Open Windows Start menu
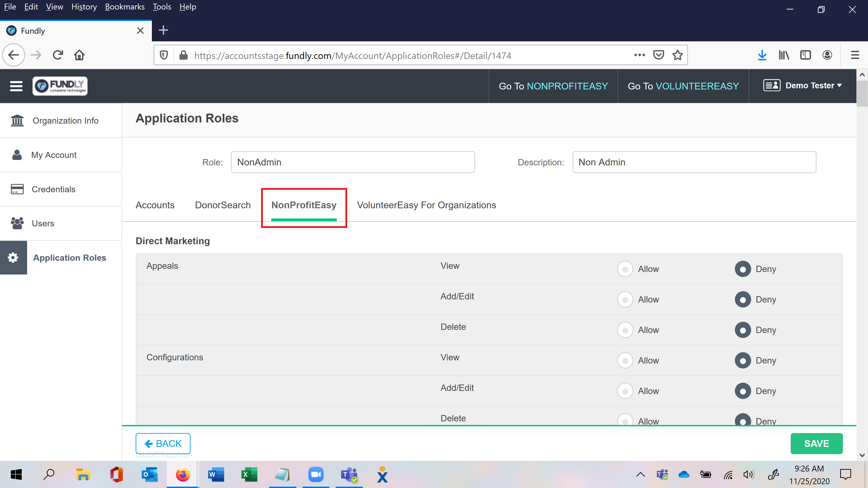 point(16,474)
